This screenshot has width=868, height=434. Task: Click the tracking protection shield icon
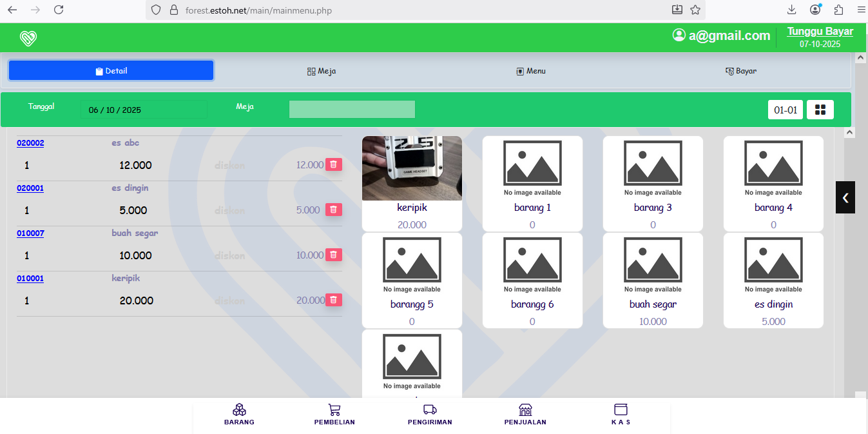coord(155,10)
